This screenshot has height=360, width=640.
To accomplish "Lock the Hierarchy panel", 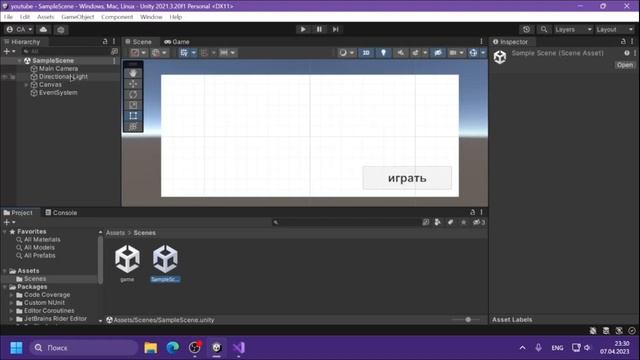I will point(105,41).
